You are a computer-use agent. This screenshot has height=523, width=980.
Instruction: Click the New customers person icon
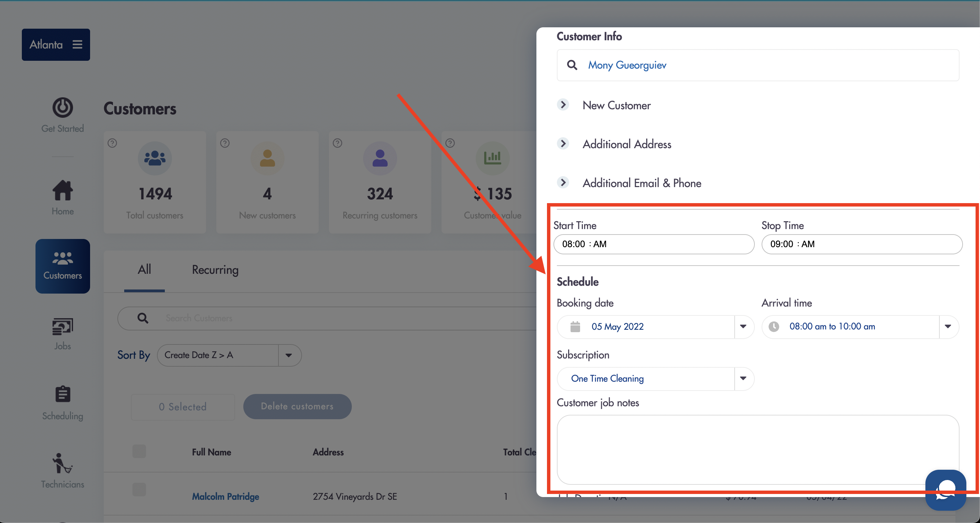point(268,158)
